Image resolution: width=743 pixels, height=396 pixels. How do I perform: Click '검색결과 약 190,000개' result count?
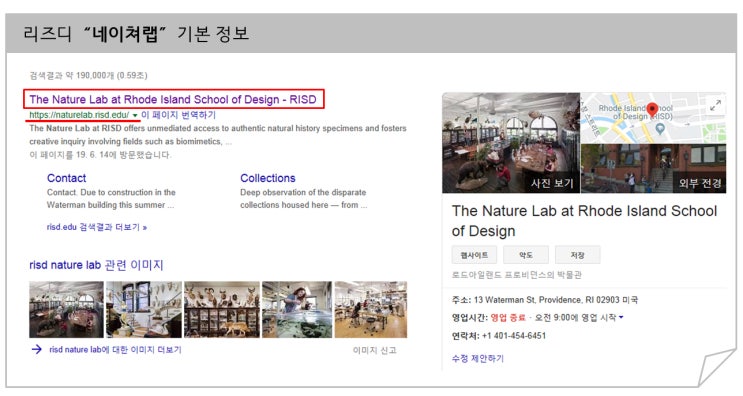[x=88, y=75]
